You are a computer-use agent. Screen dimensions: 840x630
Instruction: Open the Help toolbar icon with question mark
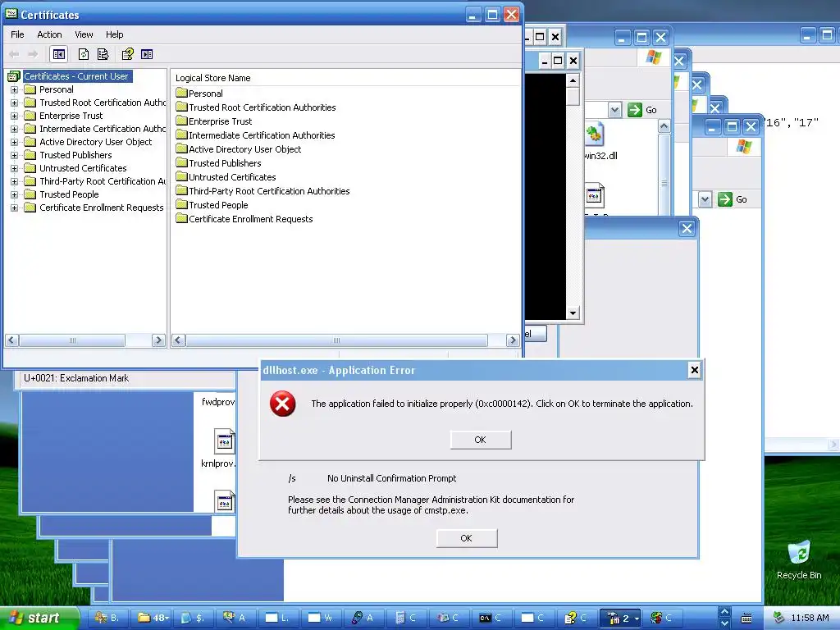127,54
